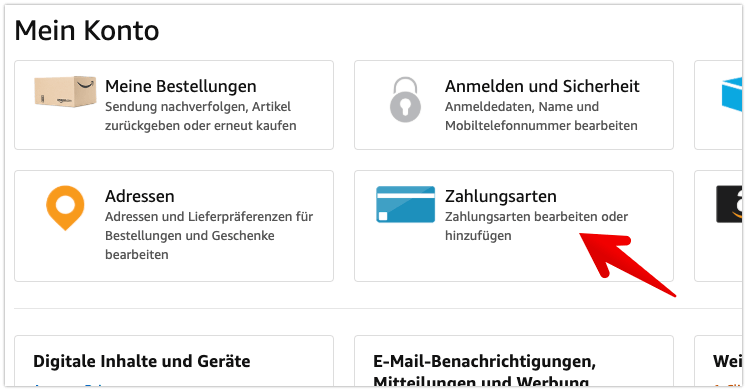Click the partially visible black Amazon card icon

pyautogui.click(x=729, y=204)
